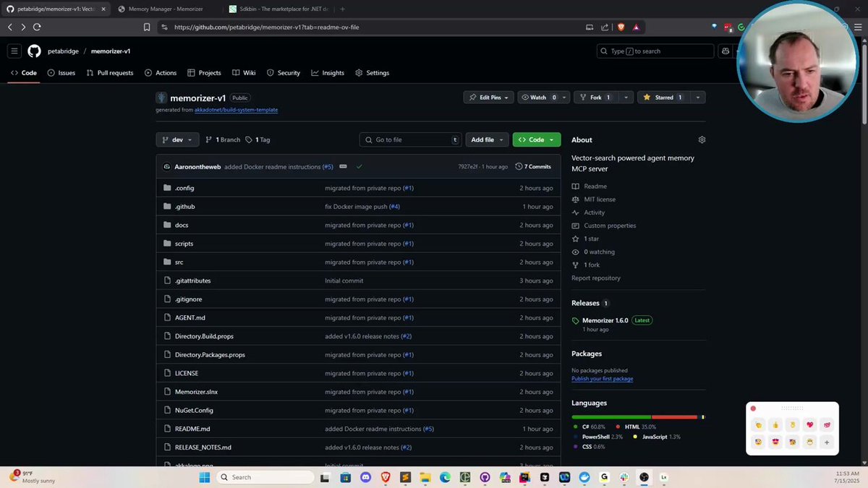Expand the Edit Pins dropdown
The width and height of the screenshot is (868, 488).
pos(488,97)
